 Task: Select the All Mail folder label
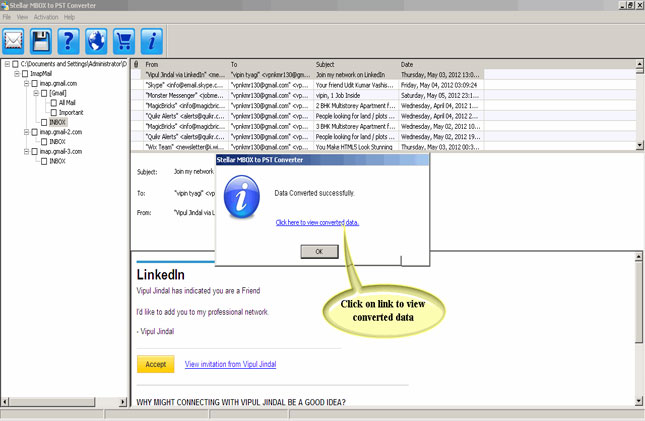(67, 103)
